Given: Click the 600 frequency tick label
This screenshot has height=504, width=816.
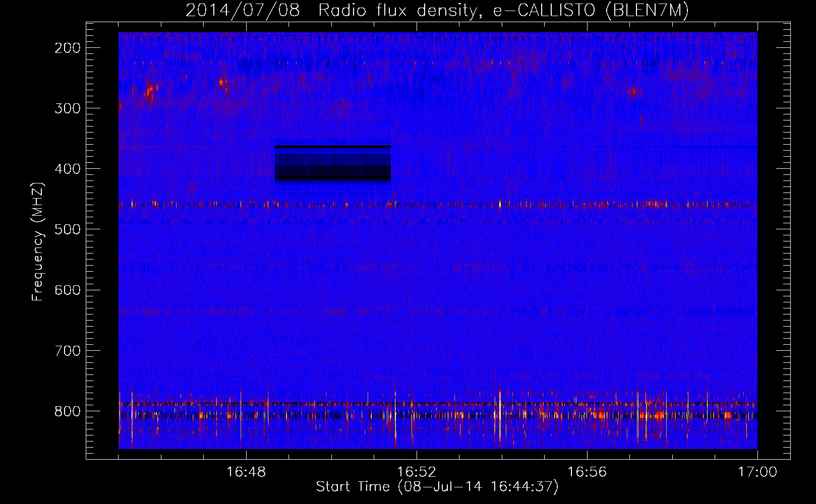Looking at the screenshot, I should (67, 290).
